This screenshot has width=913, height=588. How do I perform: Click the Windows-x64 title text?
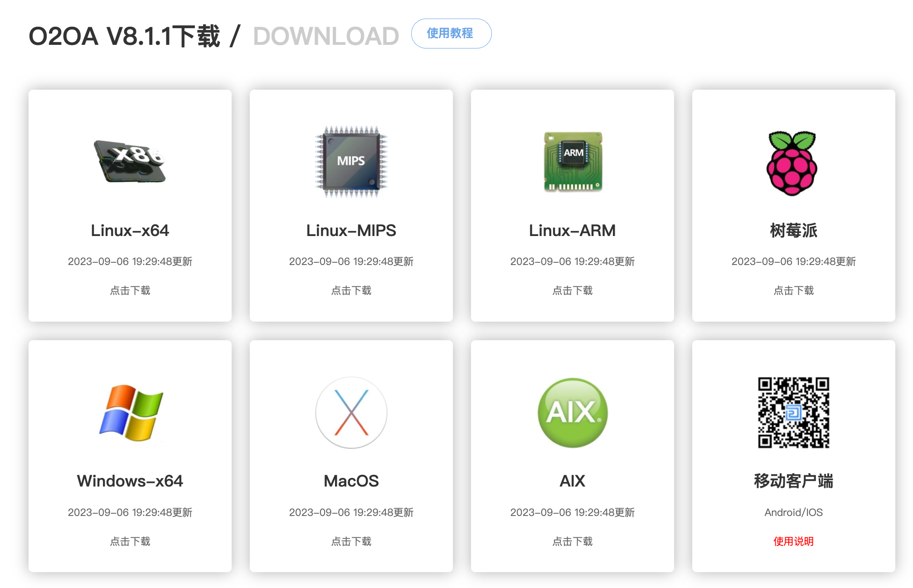tap(130, 481)
